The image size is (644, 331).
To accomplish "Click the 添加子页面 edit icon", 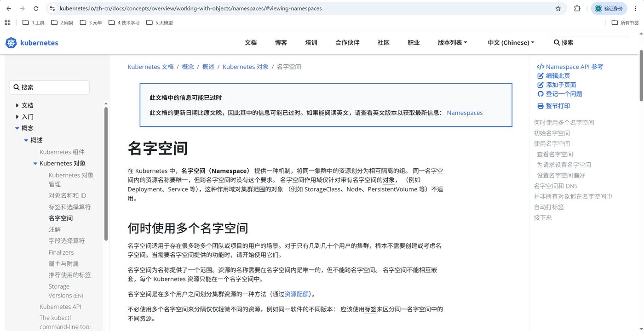I will click(540, 85).
